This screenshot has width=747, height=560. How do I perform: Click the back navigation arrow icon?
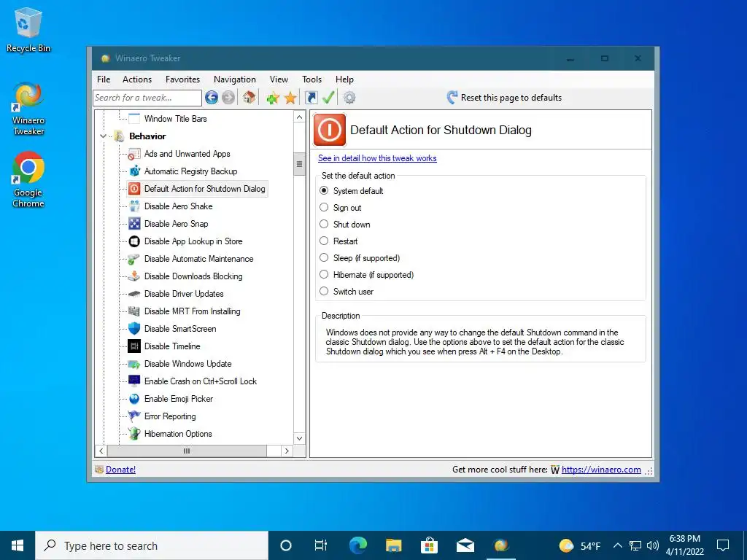pos(212,98)
